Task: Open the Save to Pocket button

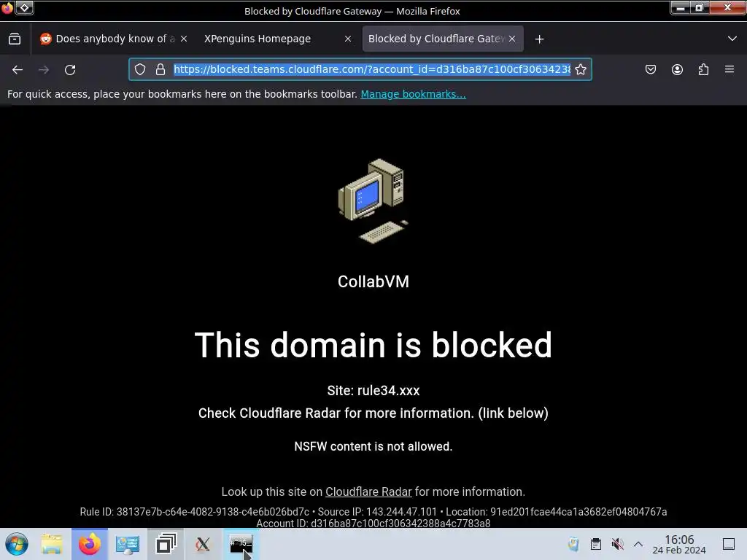Action: [x=650, y=69]
